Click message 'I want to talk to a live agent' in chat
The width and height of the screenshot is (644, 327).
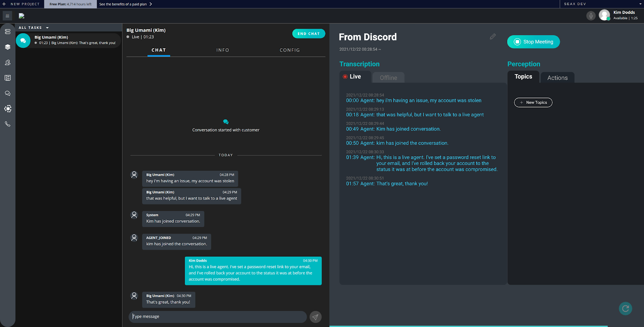(192, 196)
